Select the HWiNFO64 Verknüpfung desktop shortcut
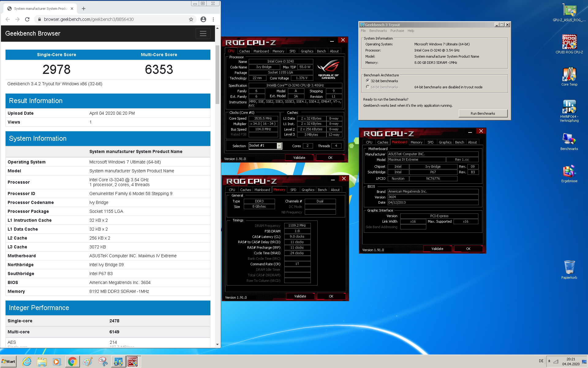Image resolution: width=588 pixels, height=368 pixels. tap(569, 111)
